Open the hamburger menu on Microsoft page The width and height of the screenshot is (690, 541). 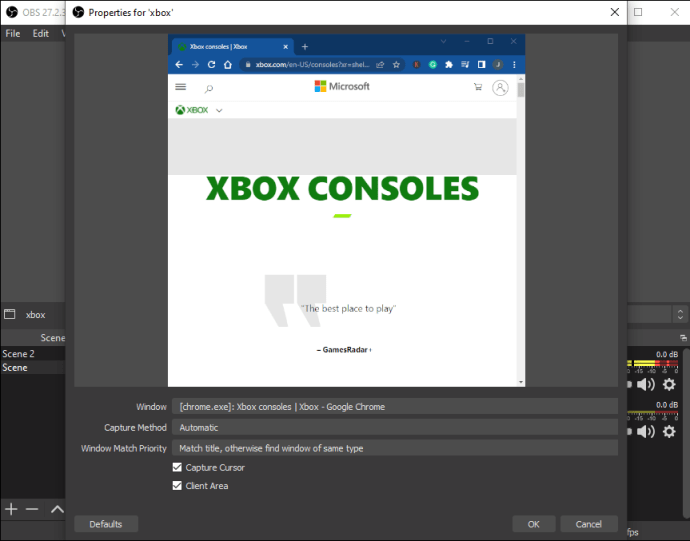coord(181,87)
